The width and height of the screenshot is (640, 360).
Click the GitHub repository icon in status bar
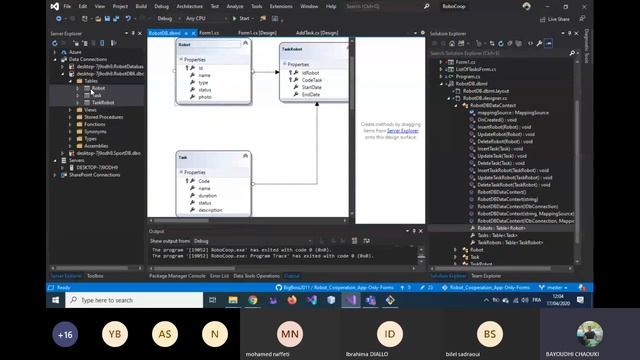click(x=279, y=287)
